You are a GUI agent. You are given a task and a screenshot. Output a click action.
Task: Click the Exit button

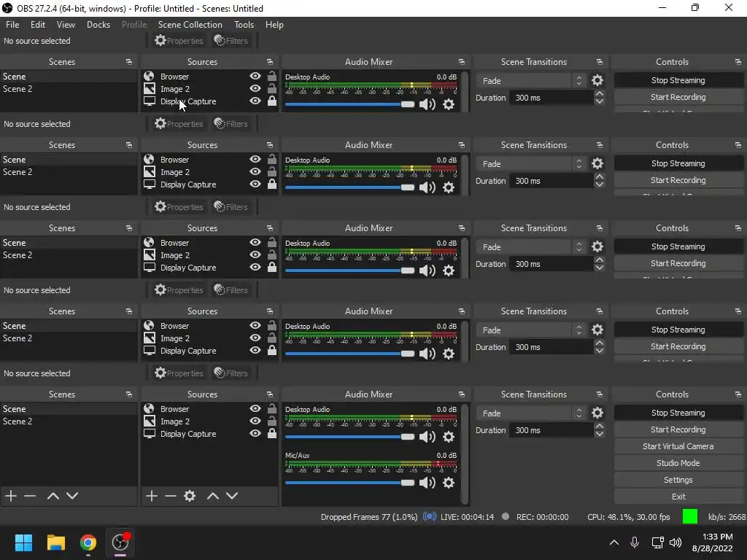click(678, 497)
